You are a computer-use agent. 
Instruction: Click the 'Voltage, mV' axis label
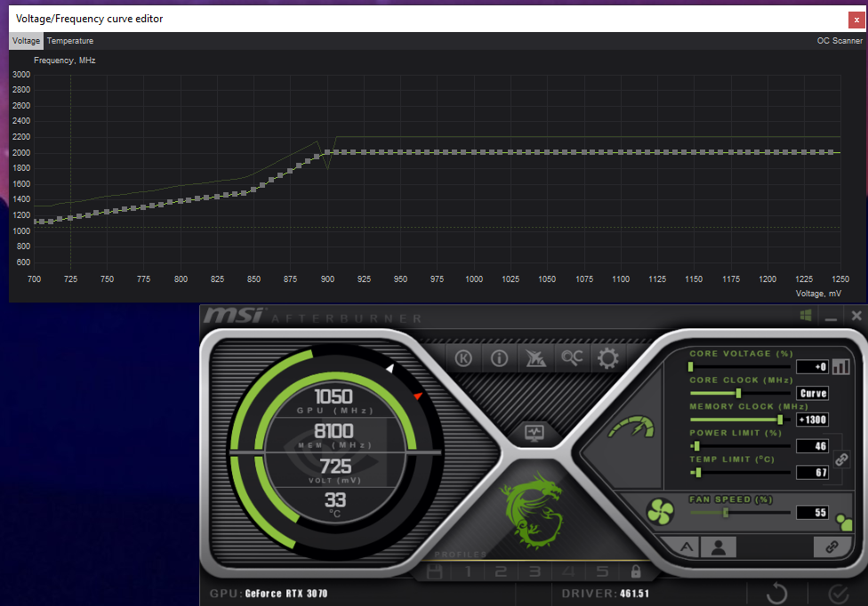tap(818, 294)
